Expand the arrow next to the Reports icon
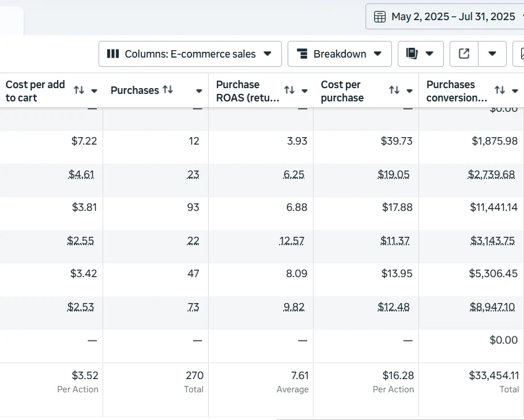The width and height of the screenshot is (524, 420). 429,54
